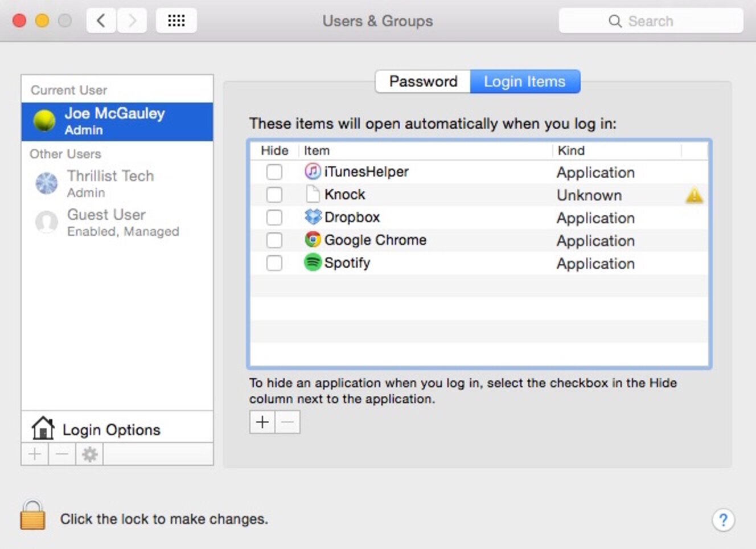Select Thrillist Tech user account
The width and height of the screenshot is (756, 549).
[x=110, y=183]
